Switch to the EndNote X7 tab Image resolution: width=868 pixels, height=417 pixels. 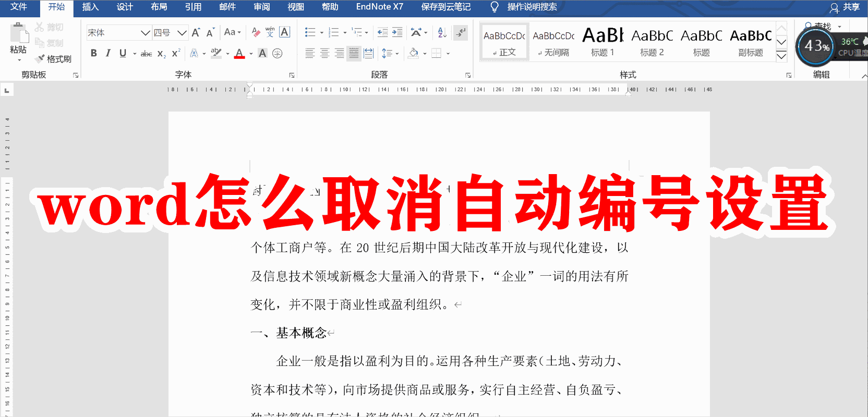pos(380,7)
